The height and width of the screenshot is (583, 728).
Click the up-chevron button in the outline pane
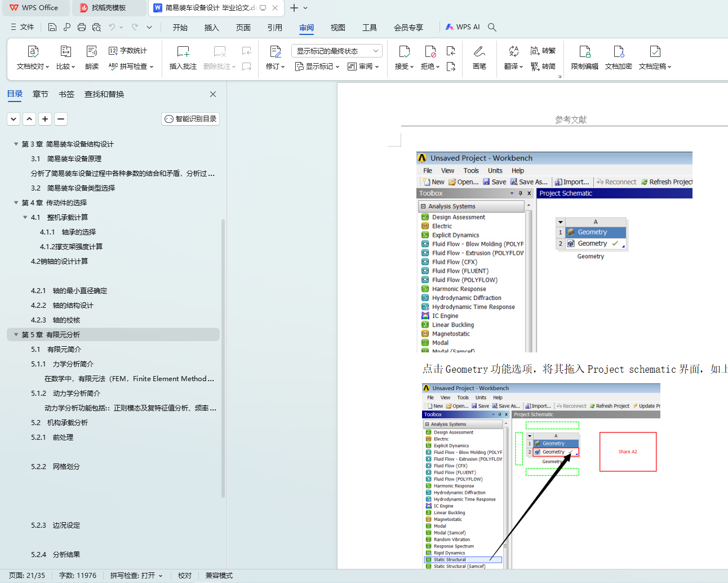point(29,119)
